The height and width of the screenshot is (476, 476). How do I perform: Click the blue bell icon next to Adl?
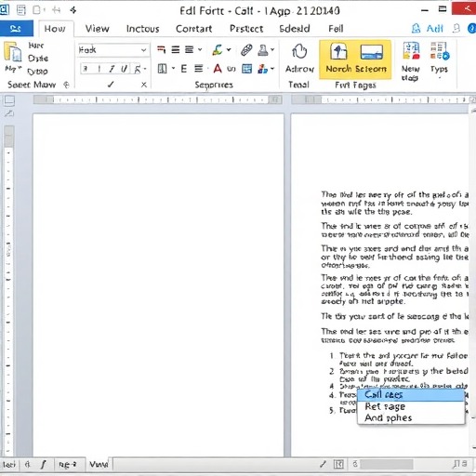pyautogui.click(x=416, y=29)
